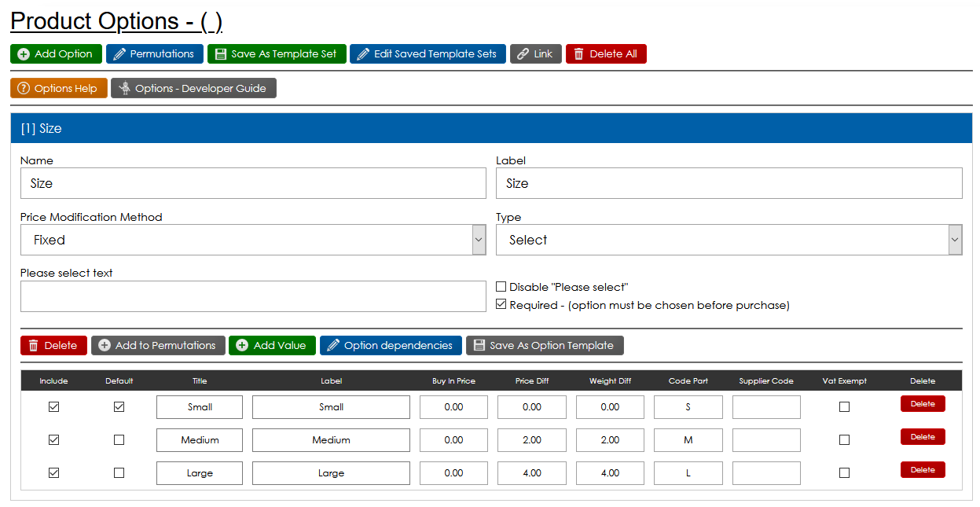
Task: Delete the Small value row
Action: point(923,404)
